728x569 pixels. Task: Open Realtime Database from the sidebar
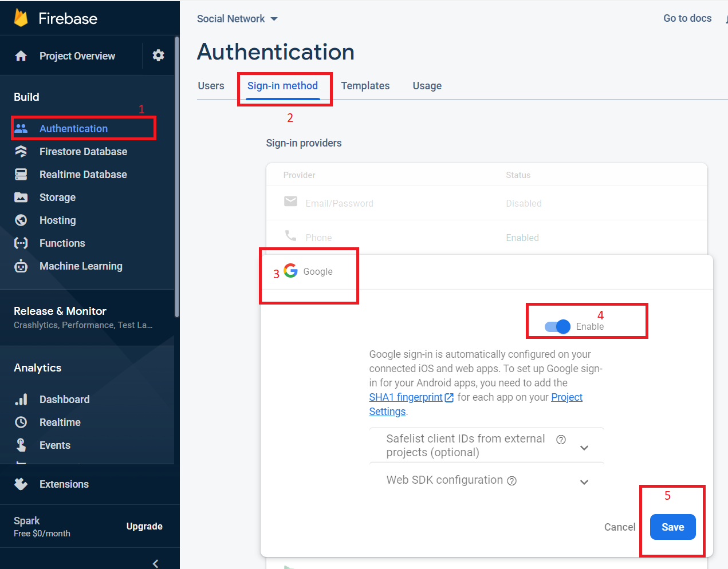(x=21, y=174)
